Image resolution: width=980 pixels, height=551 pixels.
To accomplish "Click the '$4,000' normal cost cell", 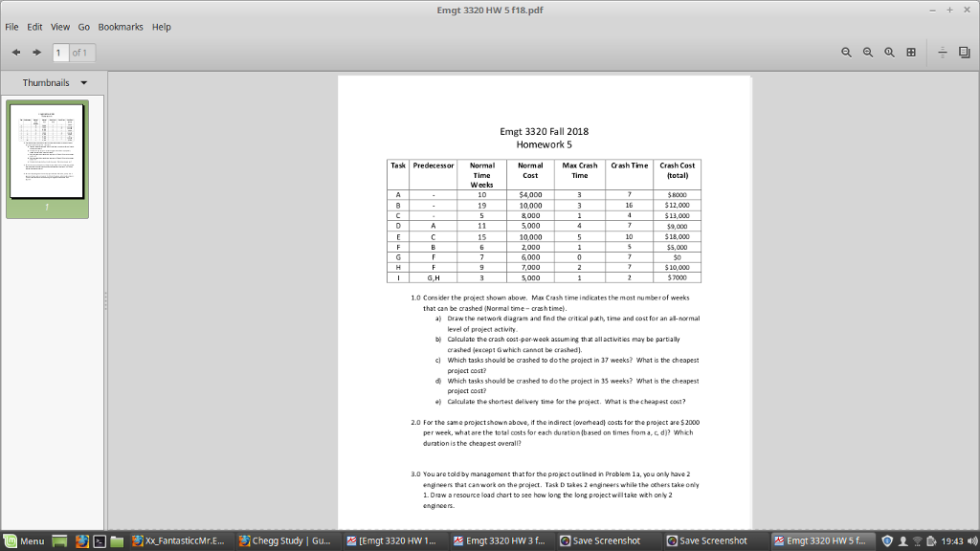I will [530, 195].
